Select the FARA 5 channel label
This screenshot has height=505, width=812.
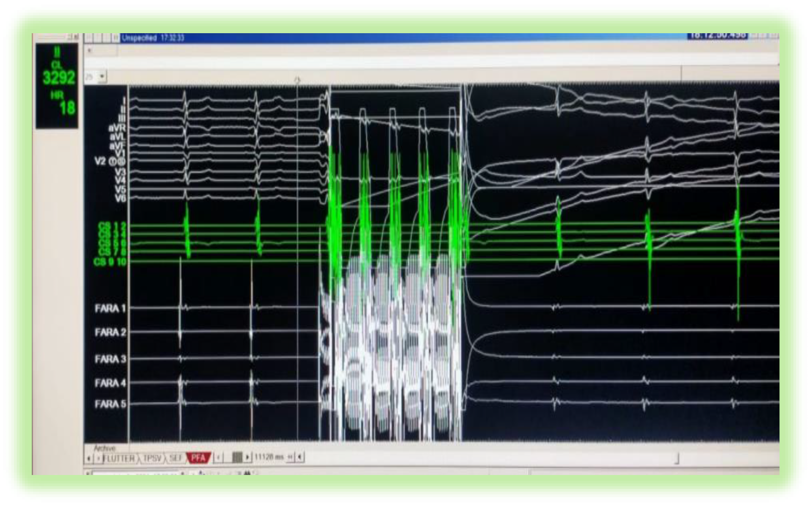110,404
